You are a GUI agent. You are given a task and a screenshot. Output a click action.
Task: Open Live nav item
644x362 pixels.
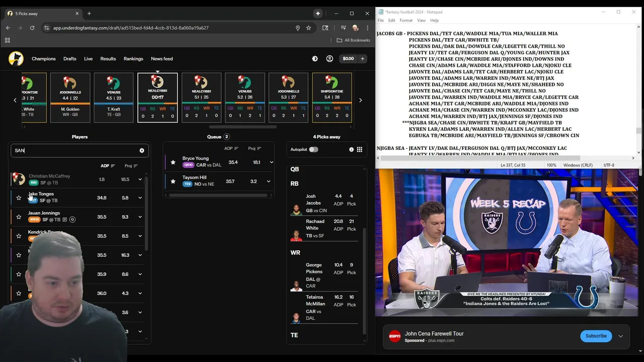coord(88,59)
